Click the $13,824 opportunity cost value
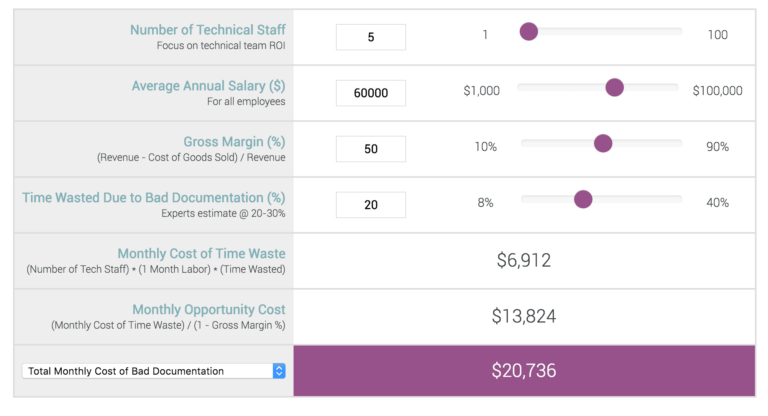Screen dimensions: 768x416 [523, 317]
